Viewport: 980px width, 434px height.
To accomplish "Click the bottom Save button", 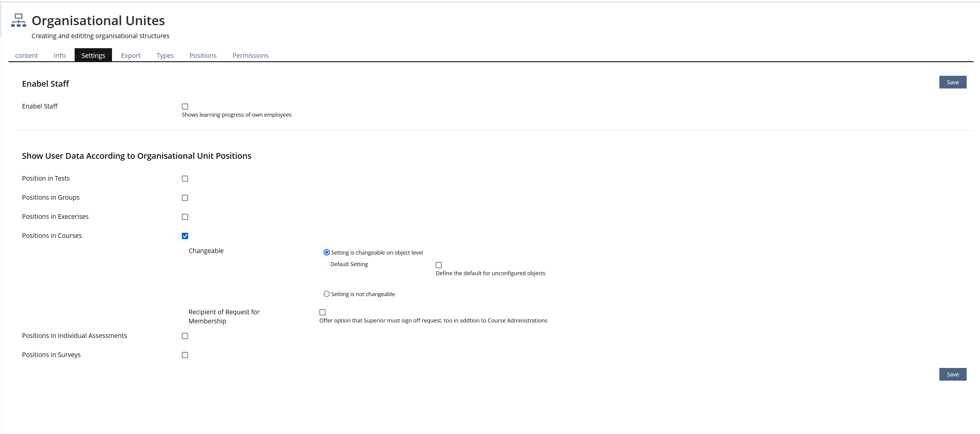I will (x=952, y=374).
